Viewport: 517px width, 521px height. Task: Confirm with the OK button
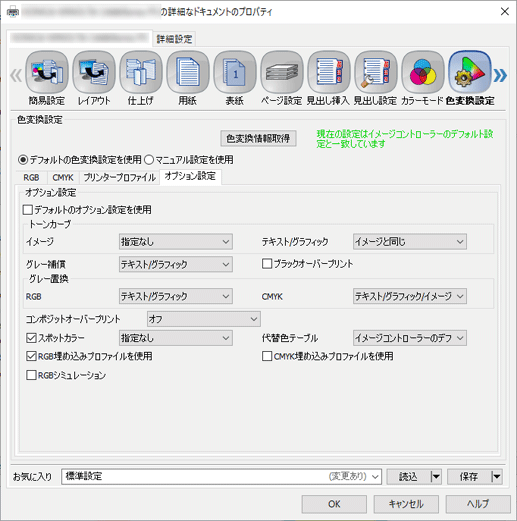pos(334,504)
